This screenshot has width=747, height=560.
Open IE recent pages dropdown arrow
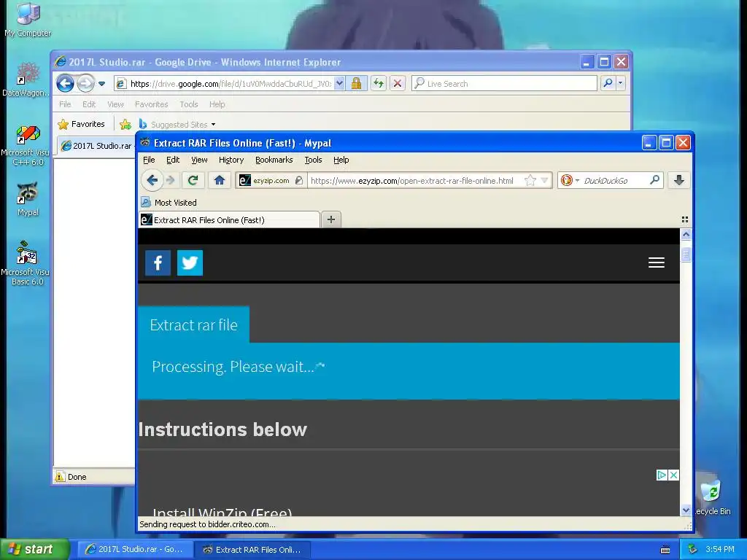[x=101, y=84]
